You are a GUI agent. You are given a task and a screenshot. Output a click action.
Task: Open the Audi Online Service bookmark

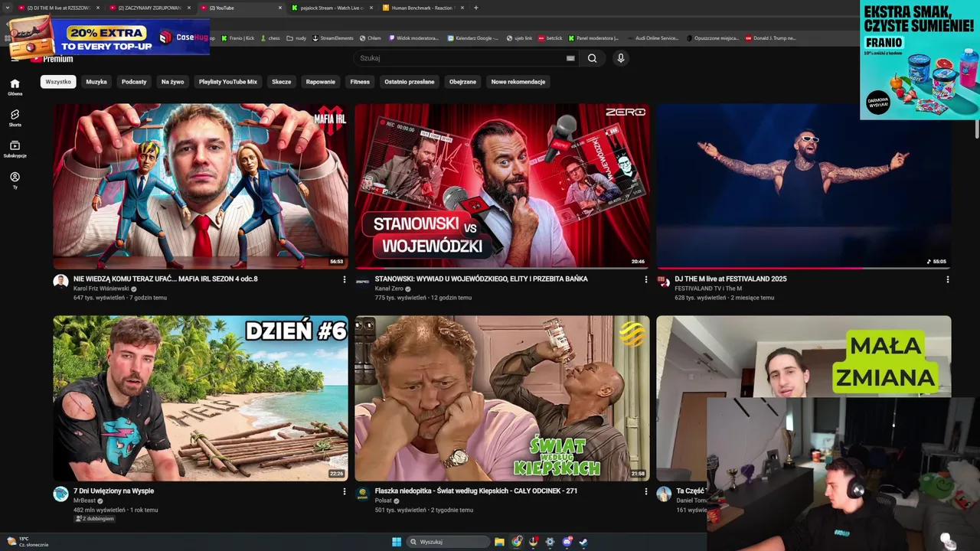pyautogui.click(x=653, y=37)
